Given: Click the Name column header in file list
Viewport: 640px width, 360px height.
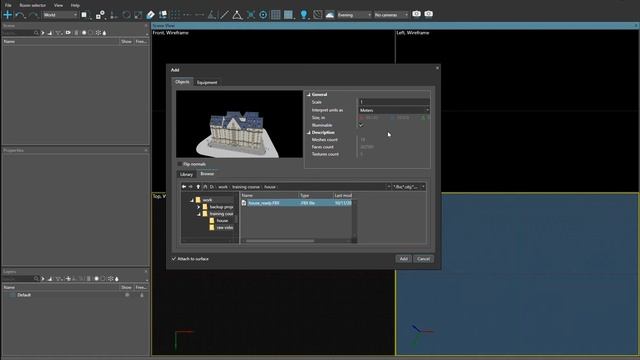Looking at the screenshot, I should [269, 196].
